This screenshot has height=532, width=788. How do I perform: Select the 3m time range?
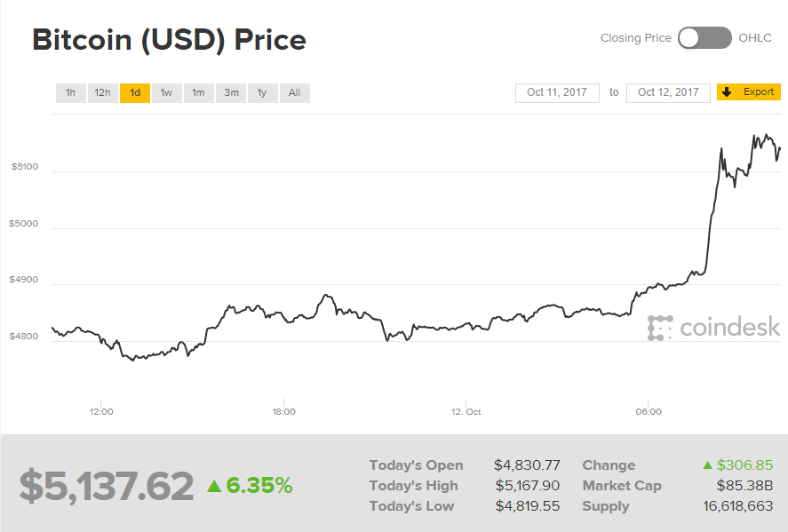[230, 92]
